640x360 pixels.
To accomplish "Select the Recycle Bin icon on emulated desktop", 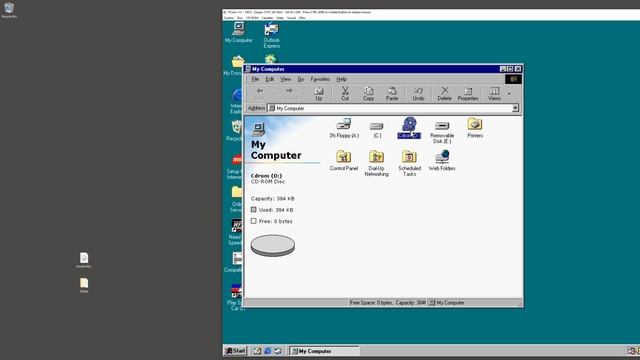I will [235, 131].
